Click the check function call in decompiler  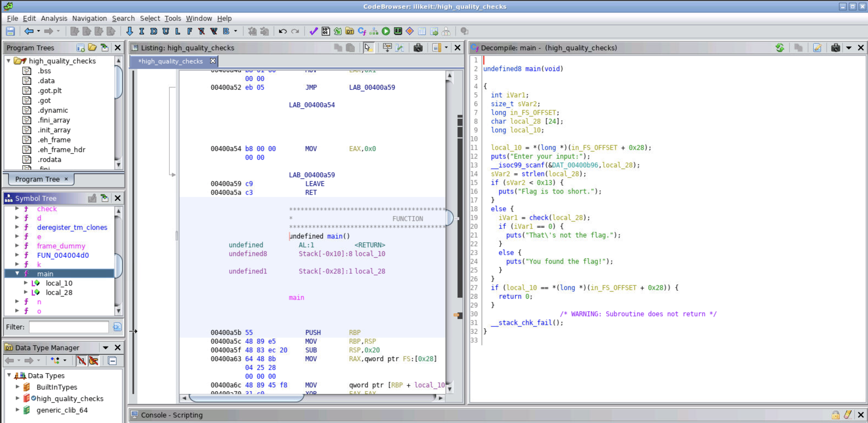click(539, 218)
